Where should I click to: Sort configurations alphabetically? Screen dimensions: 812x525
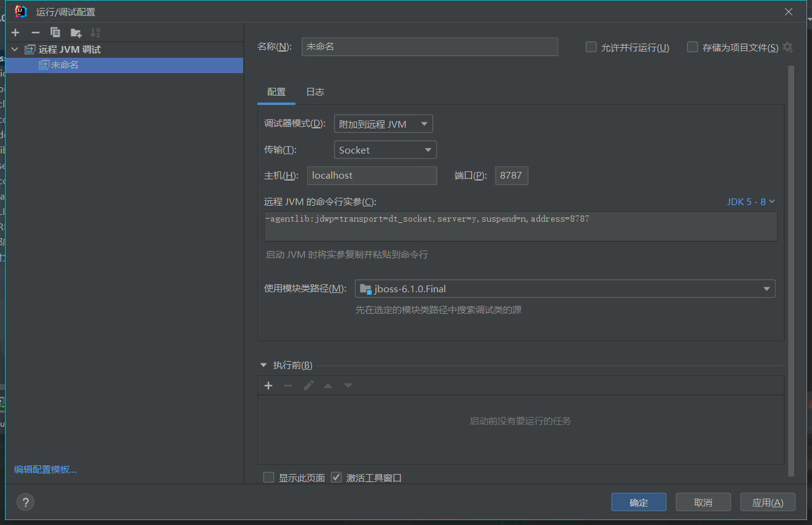pos(95,32)
